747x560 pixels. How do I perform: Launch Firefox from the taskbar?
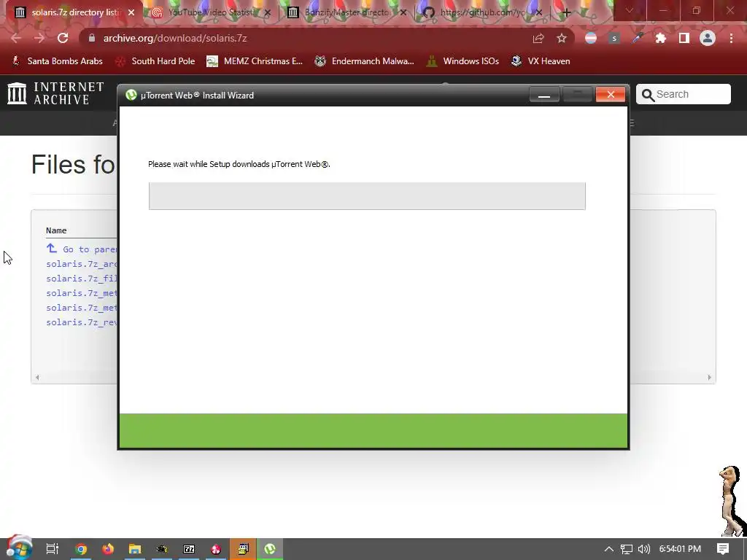pos(108,549)
